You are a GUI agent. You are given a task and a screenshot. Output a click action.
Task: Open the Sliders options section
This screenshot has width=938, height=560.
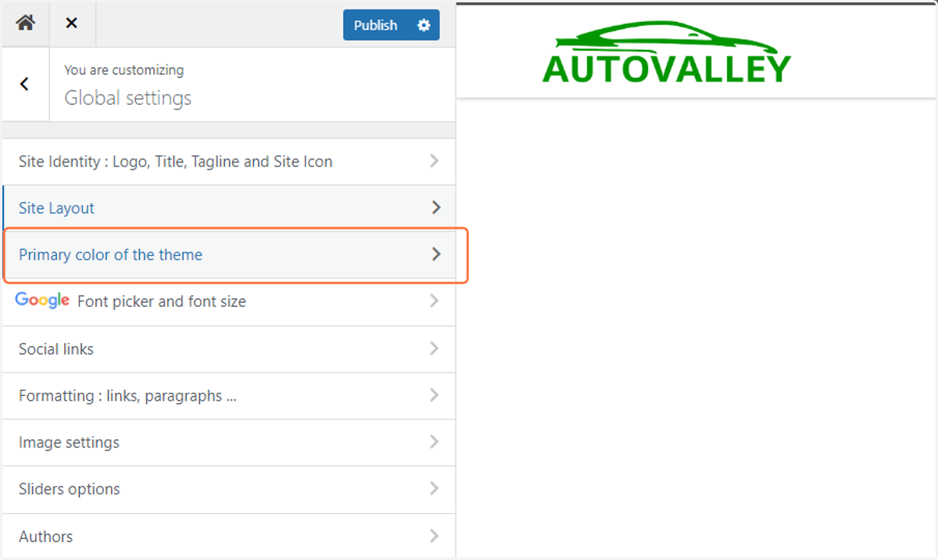228,490
